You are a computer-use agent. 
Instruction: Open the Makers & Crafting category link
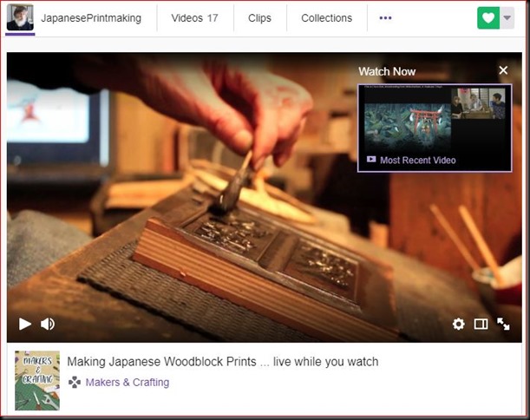128,382
